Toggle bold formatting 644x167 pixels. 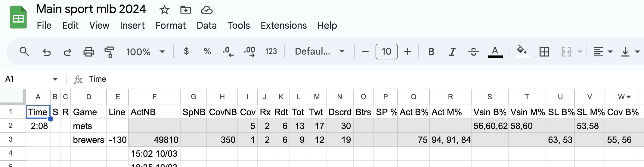[x=431, y=52]
